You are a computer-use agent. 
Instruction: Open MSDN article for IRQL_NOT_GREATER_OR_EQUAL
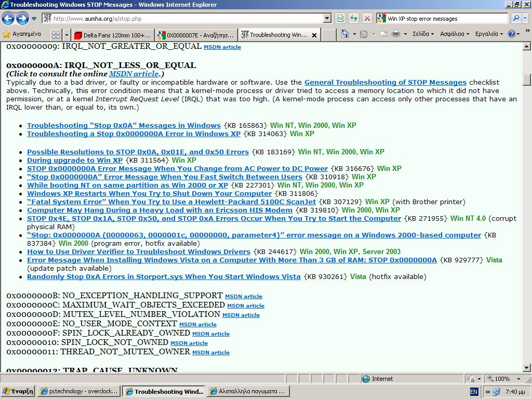[222, 47]
